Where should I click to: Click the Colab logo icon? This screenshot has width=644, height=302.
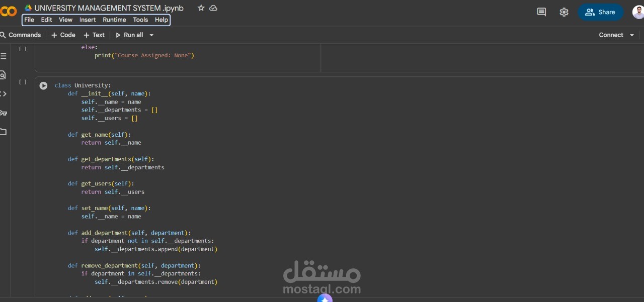click(x=8, y=11)
